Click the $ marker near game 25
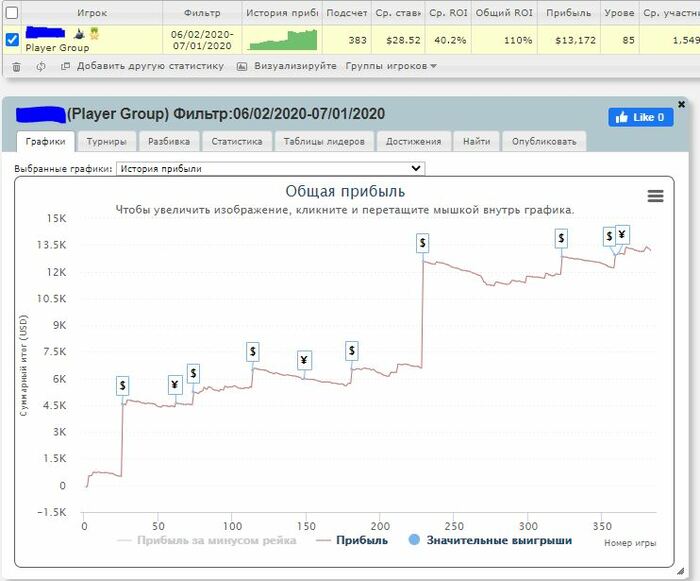The height and width of the screenshot is (581, 700). point(123,386)
